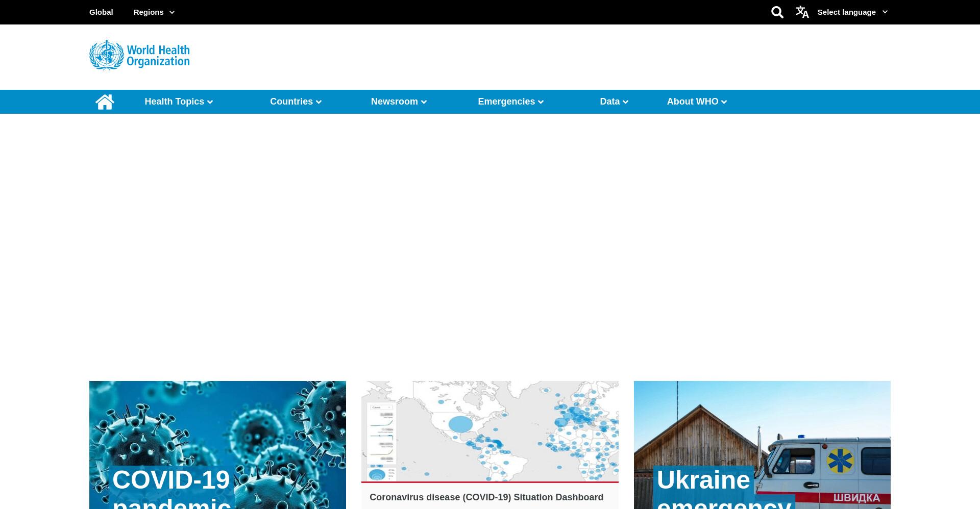Open the Emergencies menu
980x509 pixels.
click(511, 101)
